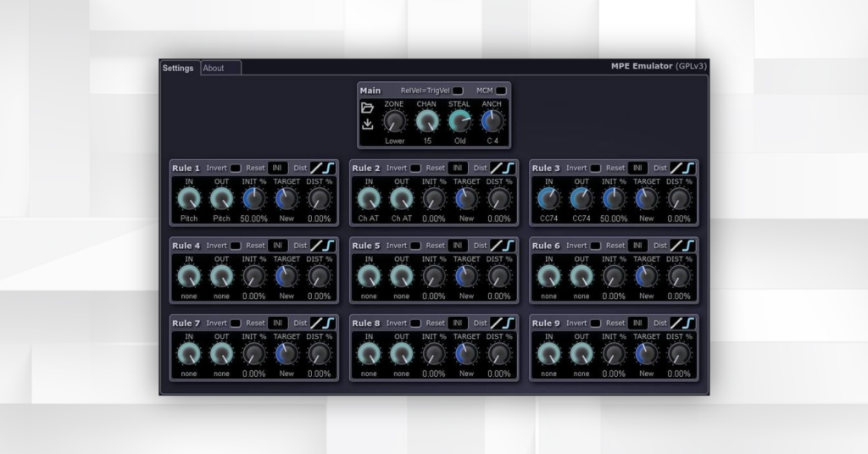Select linear distortion curve for Rule 9

676,323
